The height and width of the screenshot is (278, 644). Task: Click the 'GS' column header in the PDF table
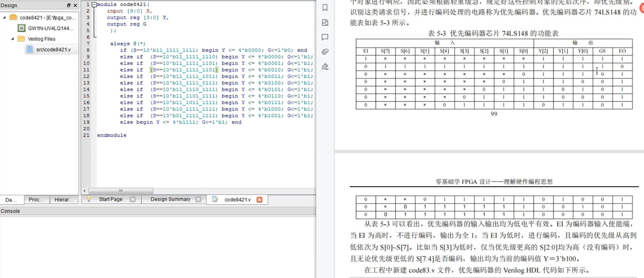(602, 51)
